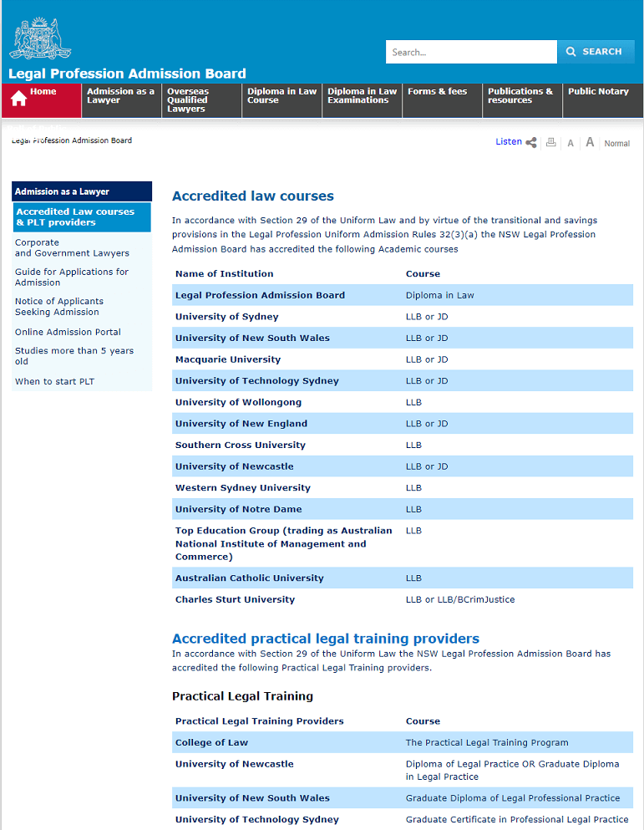Click the Home house icon

point(18,99)
